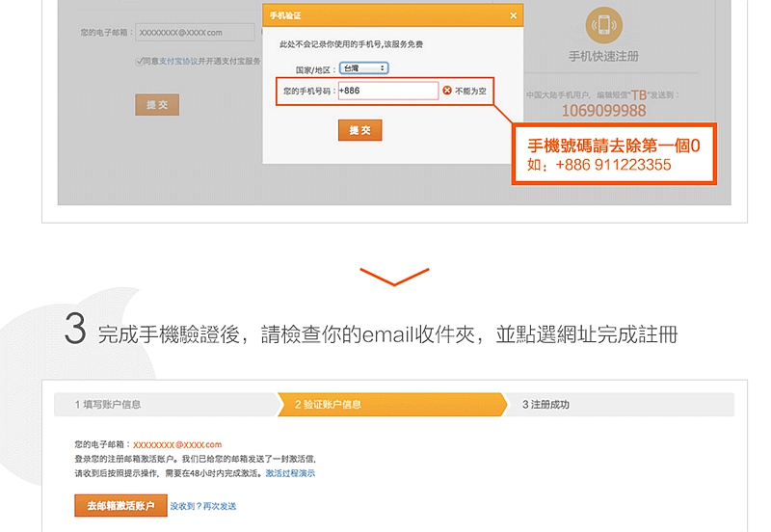Open the 支付宝协议 link

pos(178,61)
